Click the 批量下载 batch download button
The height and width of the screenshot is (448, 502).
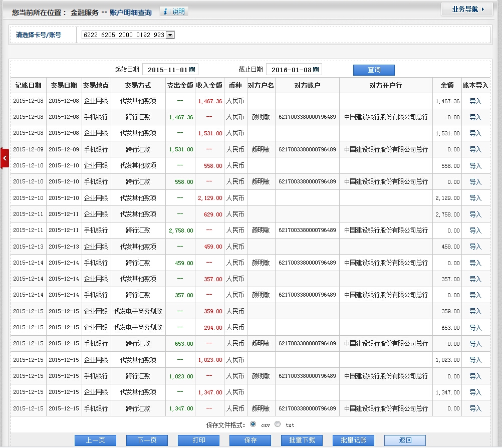click(x=302, y=440)
